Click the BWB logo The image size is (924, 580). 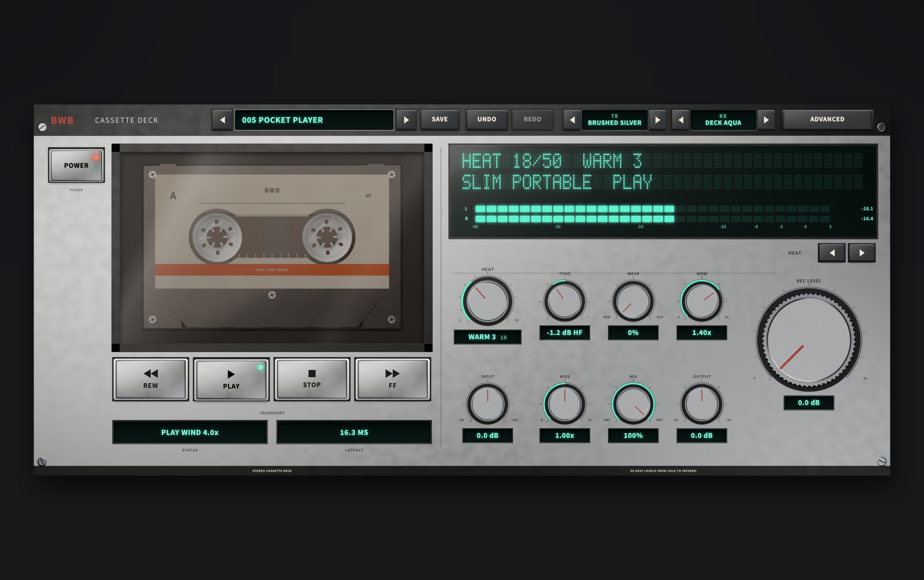coord(62,121)
